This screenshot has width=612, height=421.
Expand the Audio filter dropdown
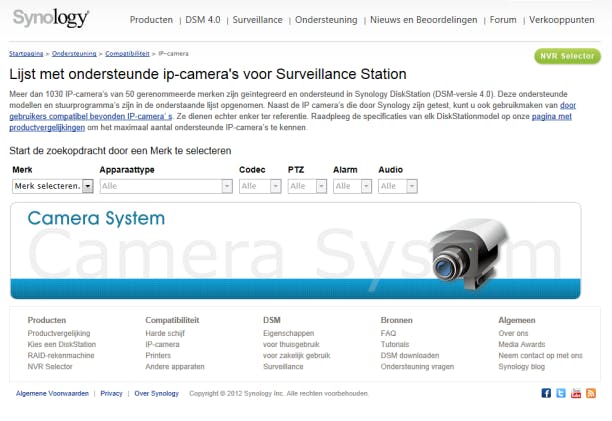click(397, 186)
